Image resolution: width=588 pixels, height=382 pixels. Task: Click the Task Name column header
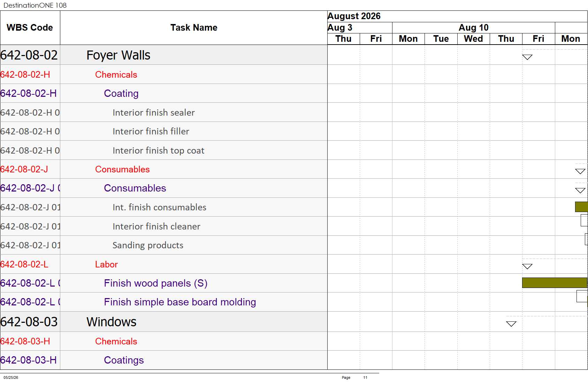tap(194, 28)
